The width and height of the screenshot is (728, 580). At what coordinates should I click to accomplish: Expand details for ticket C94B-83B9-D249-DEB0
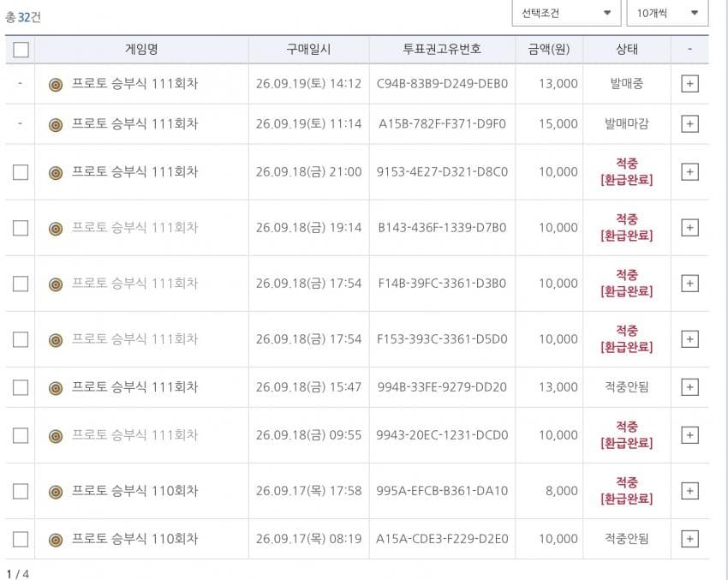click(689, 84)
